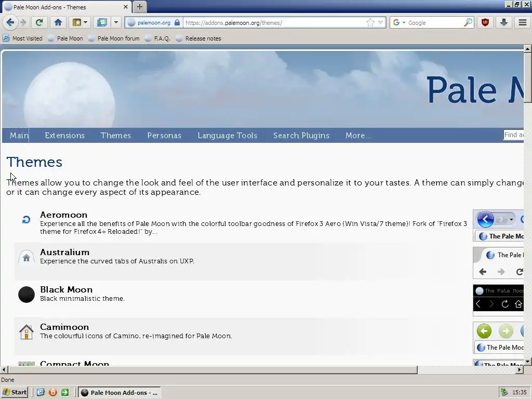Screen dimensions: 532x399
Task: Click the horizontal scrollbar left arrow
Action: coord(4,369)
